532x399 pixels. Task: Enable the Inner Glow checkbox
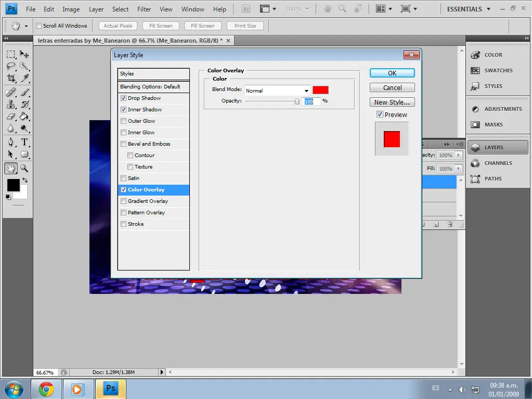tap(123, 132)
